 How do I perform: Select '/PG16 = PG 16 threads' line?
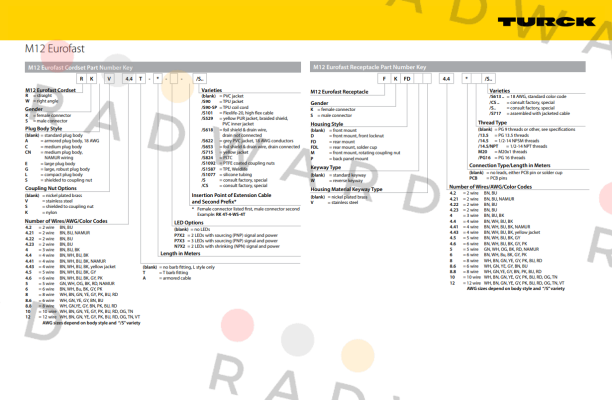click(502, 158)
